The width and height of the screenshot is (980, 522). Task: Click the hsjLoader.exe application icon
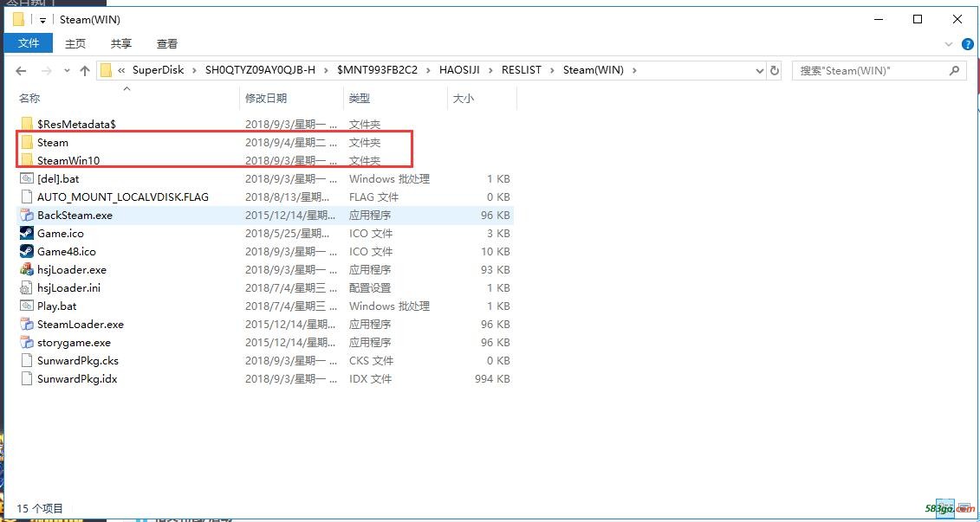click(27, 270)
